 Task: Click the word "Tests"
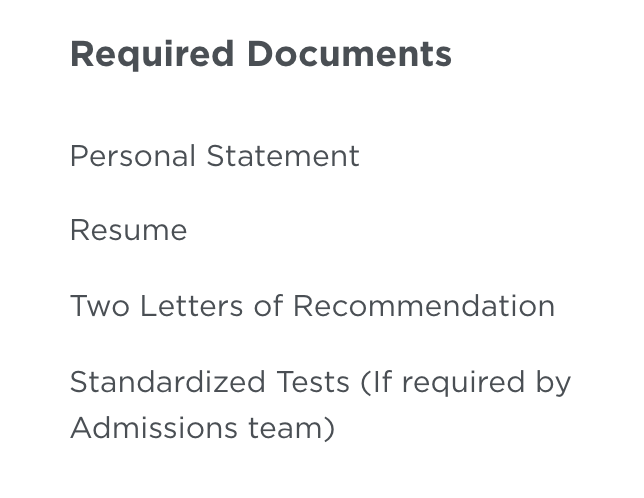313,382
